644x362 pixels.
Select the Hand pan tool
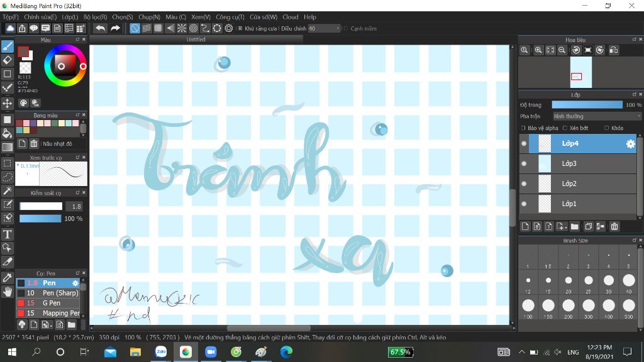click(x=8, y=292)
